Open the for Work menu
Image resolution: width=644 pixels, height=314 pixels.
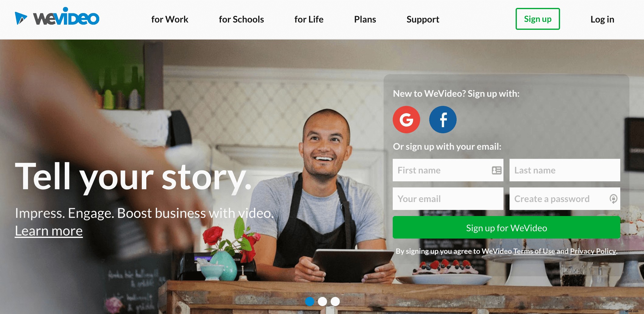point(170,19)
